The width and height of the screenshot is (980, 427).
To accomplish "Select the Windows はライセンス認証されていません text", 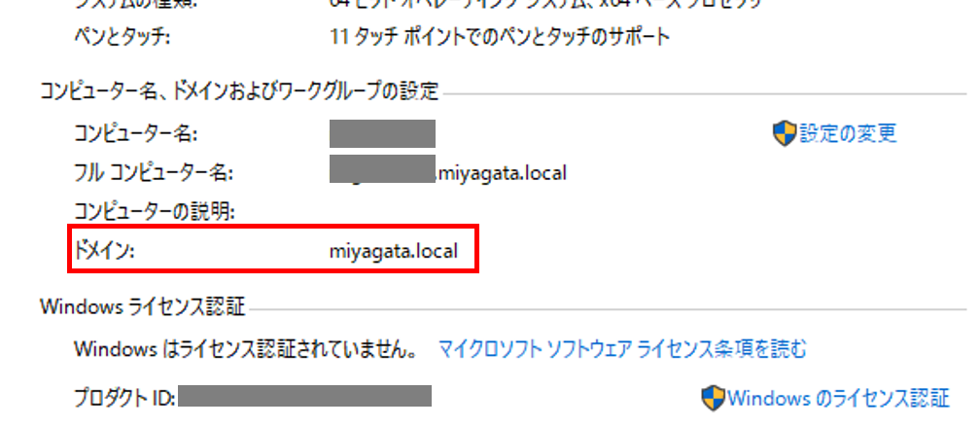I will [x=246, y=349].
